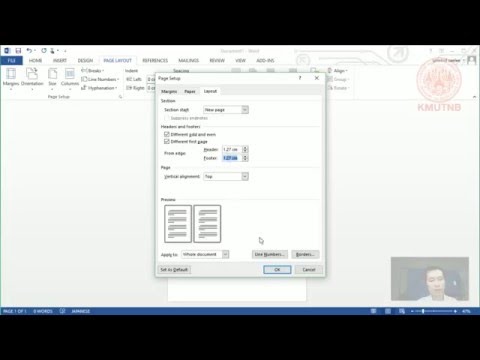Switch to Web Layout view icon
This screenshot has height=360, width=480.
tap(402, 311)
